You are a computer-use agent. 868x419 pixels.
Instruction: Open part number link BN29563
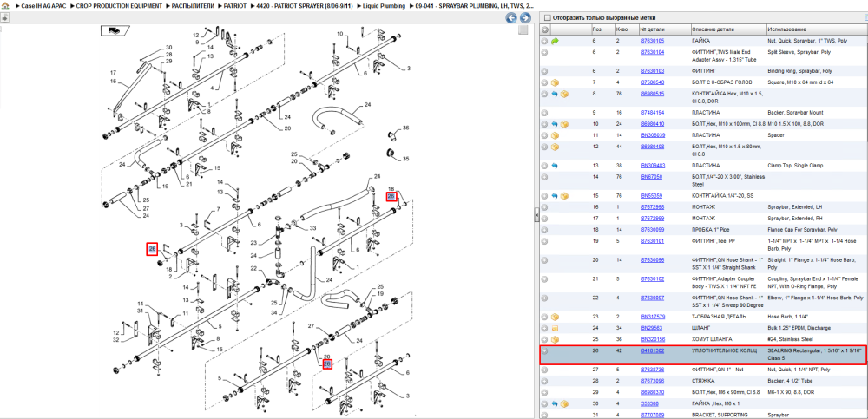(x=651, y=328)
